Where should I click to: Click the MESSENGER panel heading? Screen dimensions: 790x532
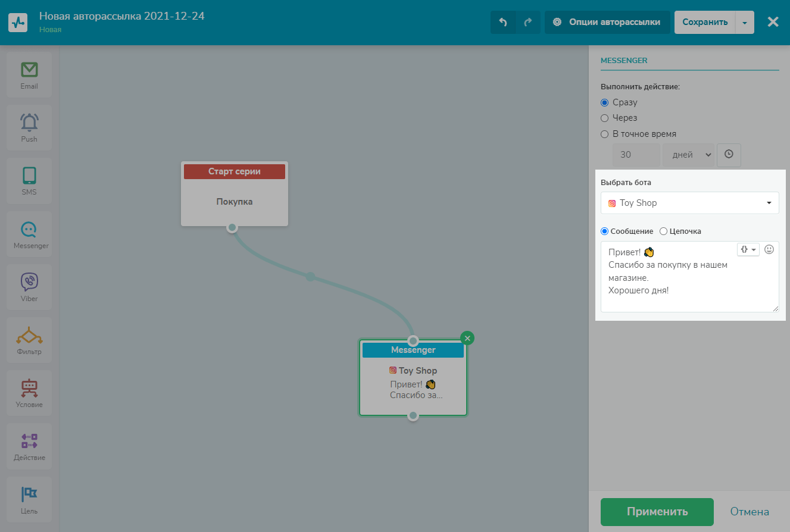(x=624, y=60)
